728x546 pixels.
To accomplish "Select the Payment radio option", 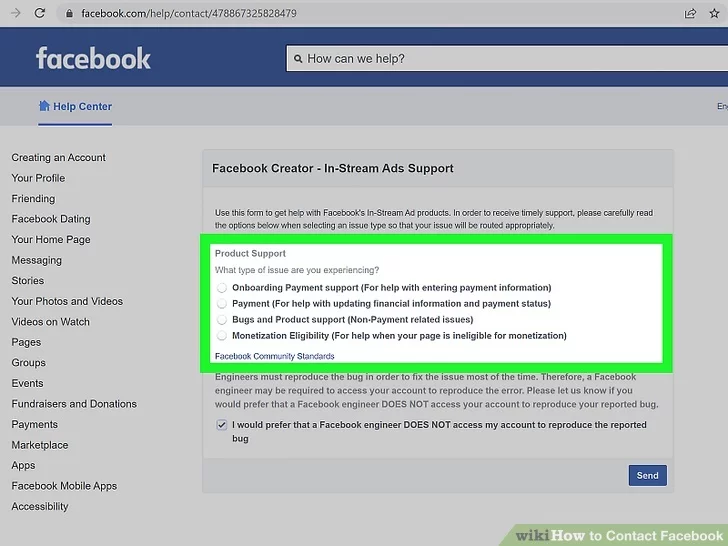I will 222,304.
